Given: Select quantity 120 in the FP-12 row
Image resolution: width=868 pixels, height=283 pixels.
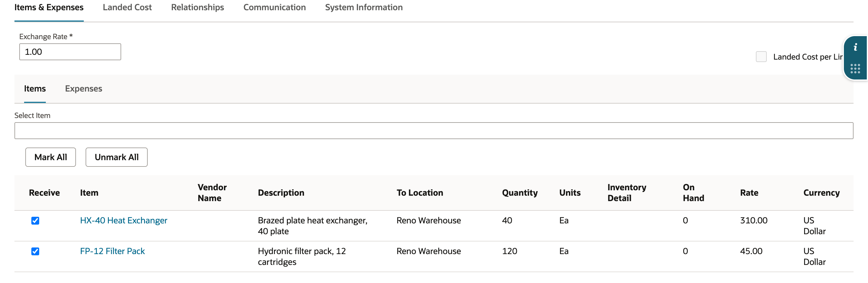Looking at the screenshot, I should coord(509,251).
